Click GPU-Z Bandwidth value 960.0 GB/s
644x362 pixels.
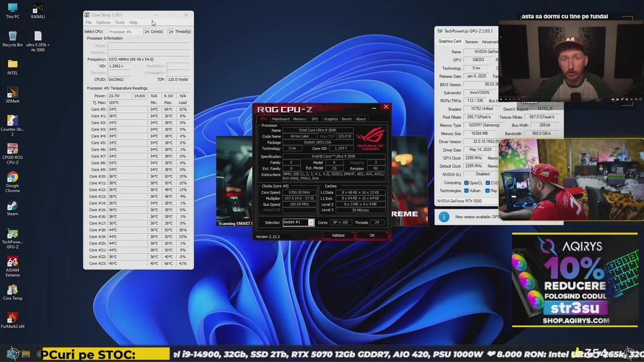pos(541,134)
